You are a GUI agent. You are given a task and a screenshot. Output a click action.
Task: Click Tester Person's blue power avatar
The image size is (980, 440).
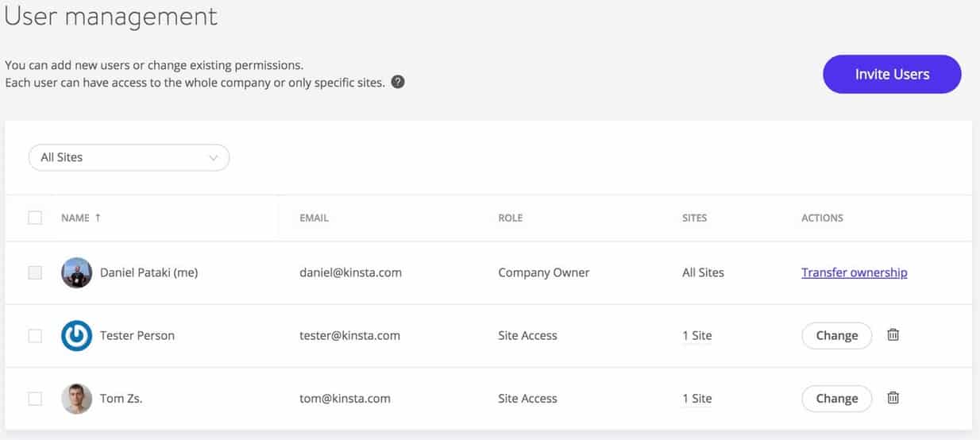click(x=76, y=335)
